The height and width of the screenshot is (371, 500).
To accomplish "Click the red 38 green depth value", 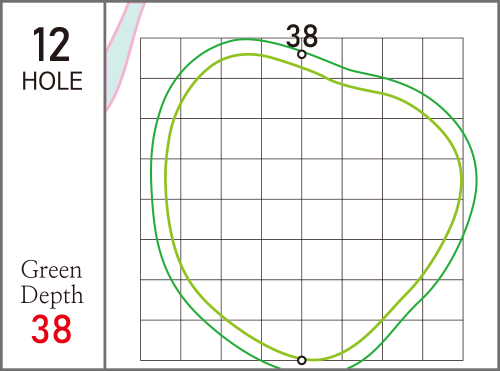I will coord(51,329).
